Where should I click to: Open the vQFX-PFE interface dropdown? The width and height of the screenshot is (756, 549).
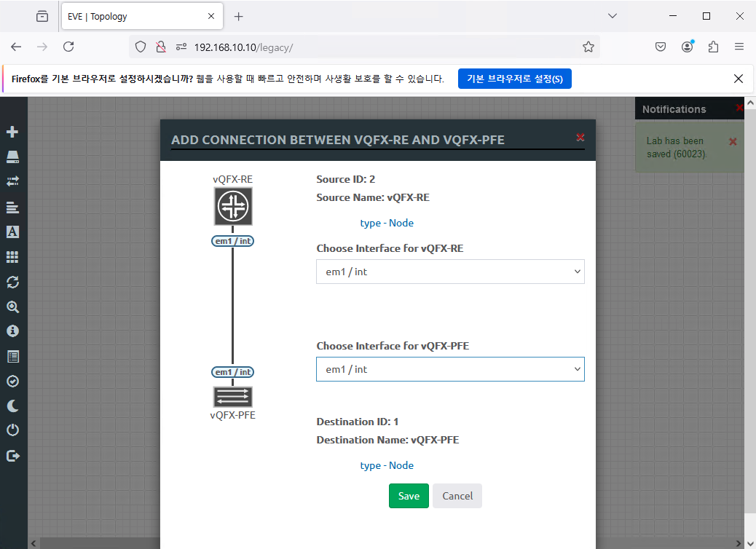click(x=450, y=369)
